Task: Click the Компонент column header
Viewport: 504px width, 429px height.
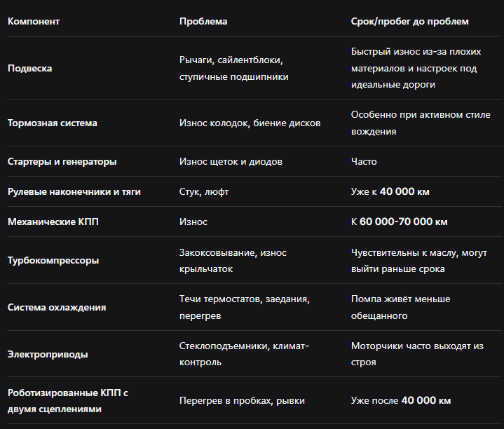Action: point(34,22)
